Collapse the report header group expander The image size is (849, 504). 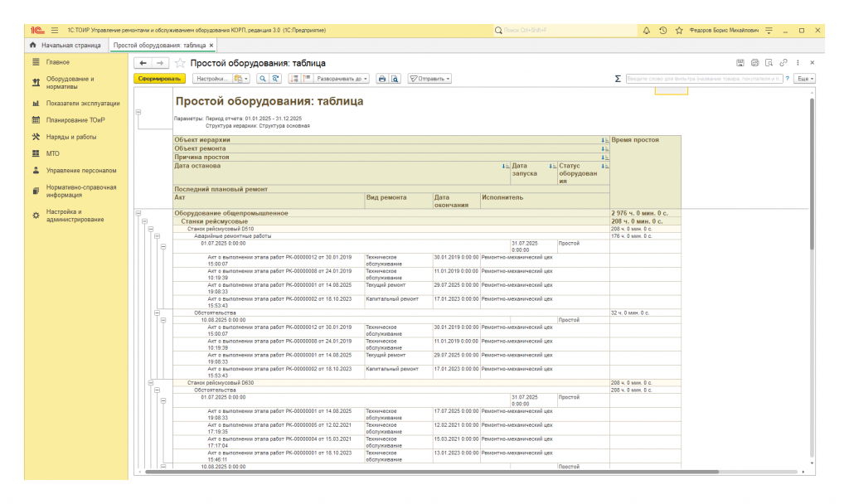pos(138,112)
